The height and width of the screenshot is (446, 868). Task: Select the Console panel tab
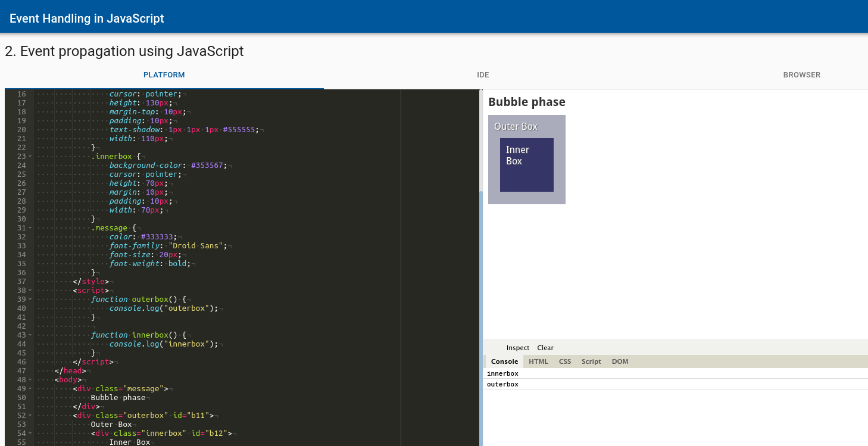click(504, 361)
